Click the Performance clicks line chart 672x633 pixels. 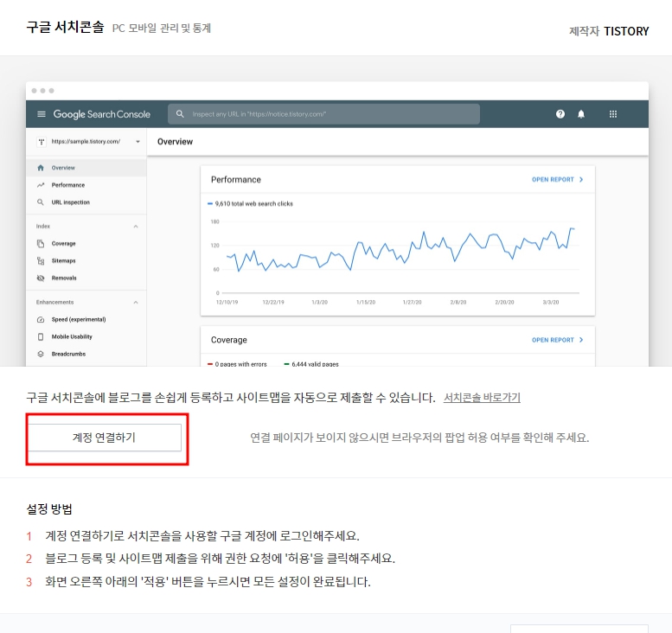(x=400, y=251)
